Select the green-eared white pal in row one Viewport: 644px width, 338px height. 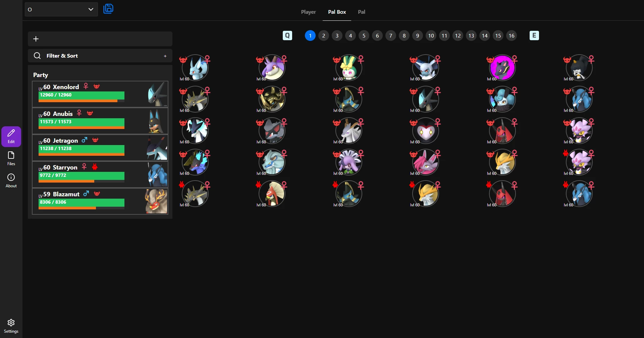point(348,68)
